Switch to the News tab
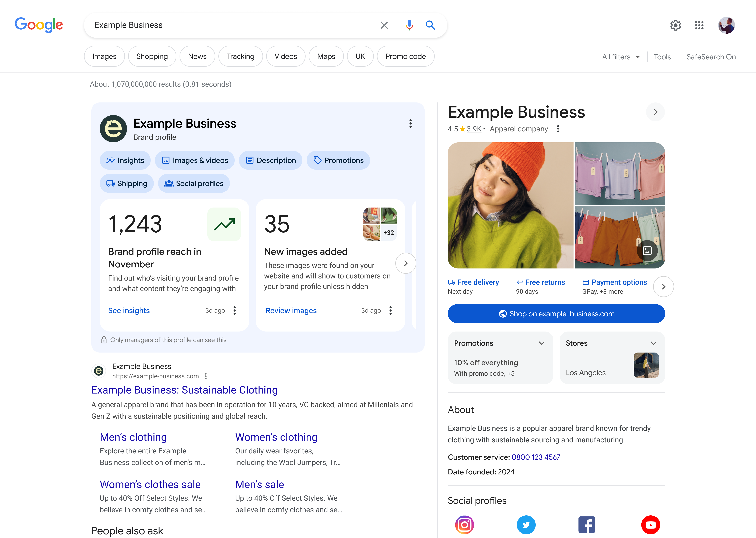 (197, 56)
